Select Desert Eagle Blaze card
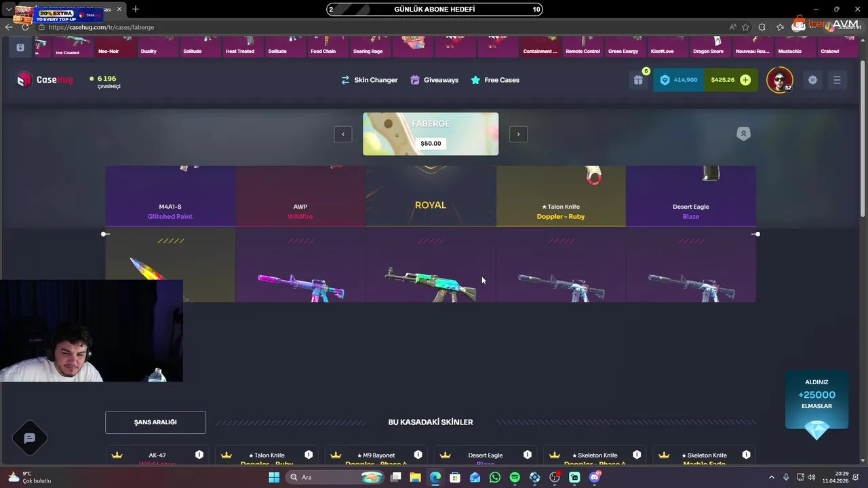868x488 pixels. [x=690, y=196]
